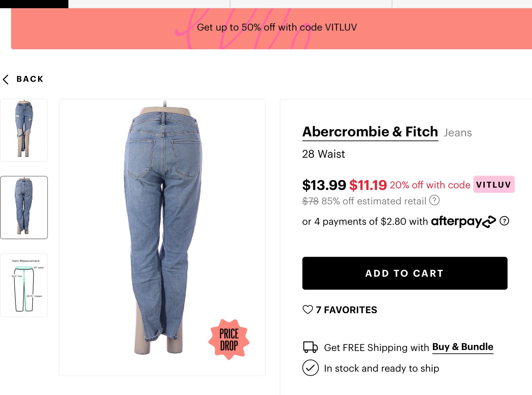532x395 pixels.
Task: Select the free shipping truck icon
Action: (310, 346)
